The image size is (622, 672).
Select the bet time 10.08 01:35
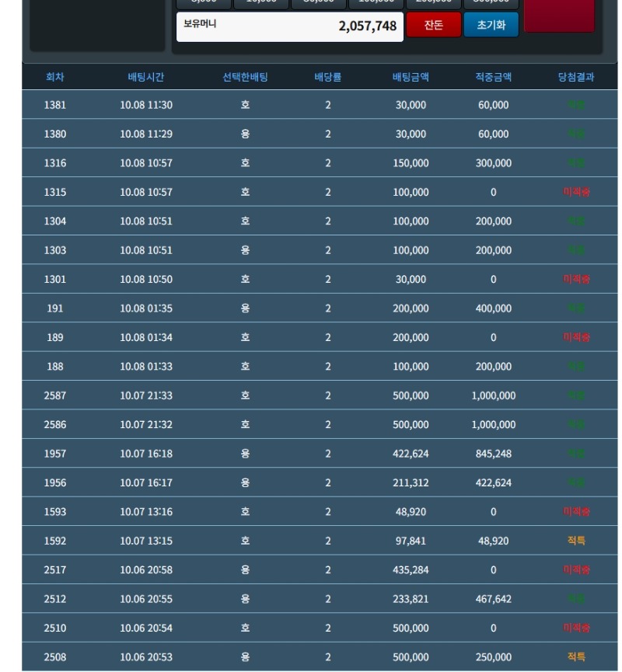click(x=146, y=308)
